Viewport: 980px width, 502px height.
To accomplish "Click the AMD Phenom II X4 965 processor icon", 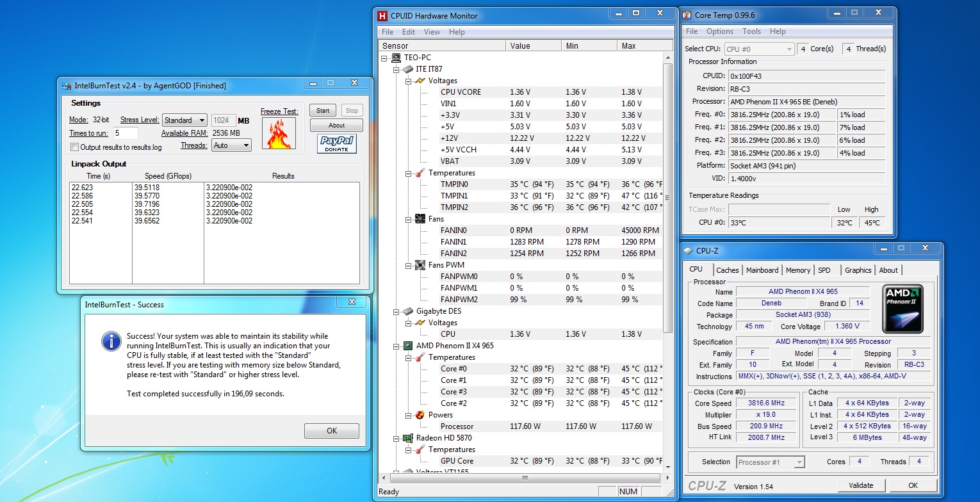I will [x=408, y=346].
